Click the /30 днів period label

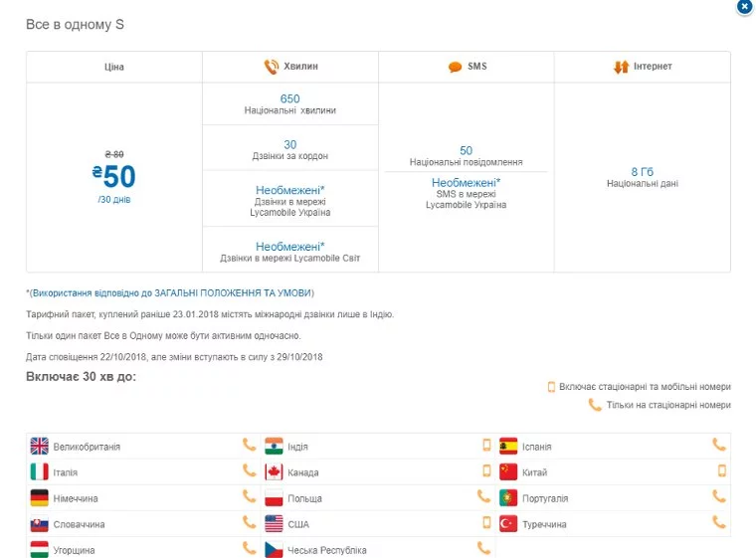(x=114, y=200)
